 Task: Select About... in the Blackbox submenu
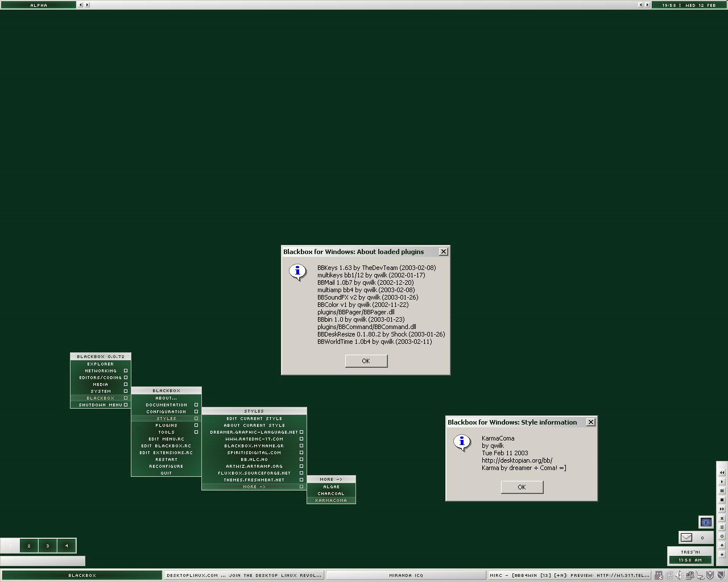point(166,398)
